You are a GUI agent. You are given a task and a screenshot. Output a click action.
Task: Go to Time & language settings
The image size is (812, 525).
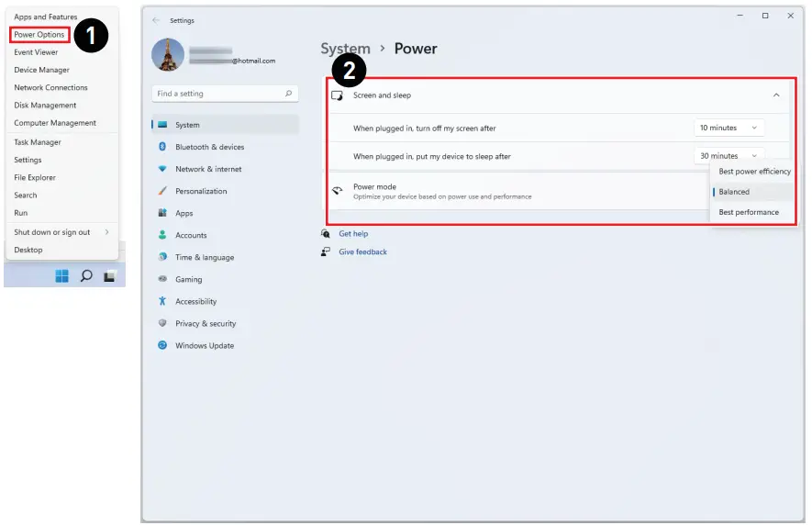pyautogui.click(x=205, y=257)
